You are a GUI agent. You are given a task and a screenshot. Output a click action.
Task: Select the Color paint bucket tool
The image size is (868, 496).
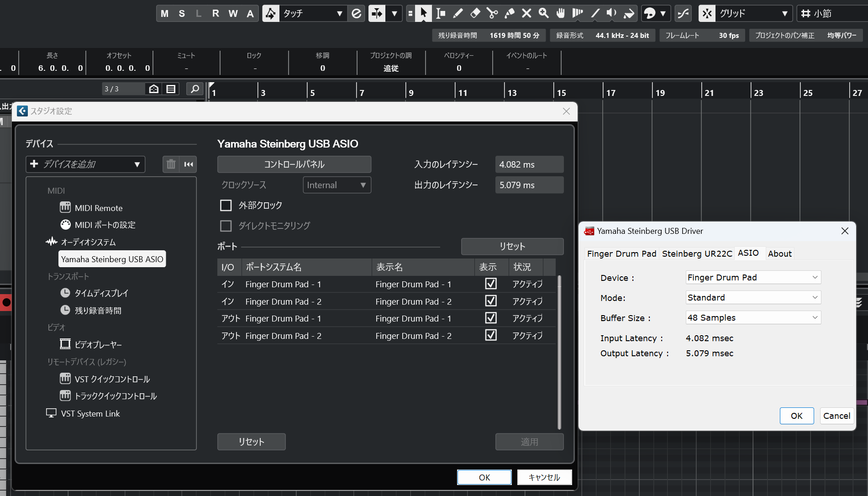[629, 13]
